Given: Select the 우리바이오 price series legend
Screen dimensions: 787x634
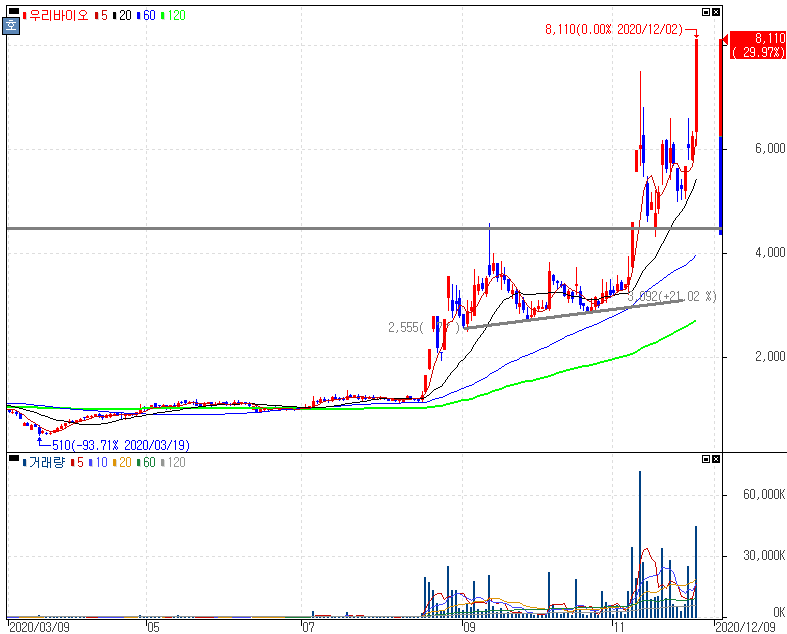Looking at the screenshot, I should [55, 16].
